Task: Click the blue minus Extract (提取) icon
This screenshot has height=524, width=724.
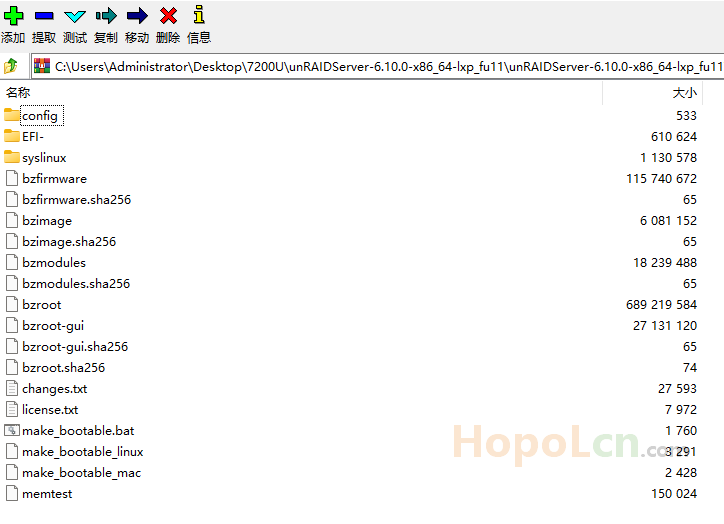Action: [x=44, y=16]
